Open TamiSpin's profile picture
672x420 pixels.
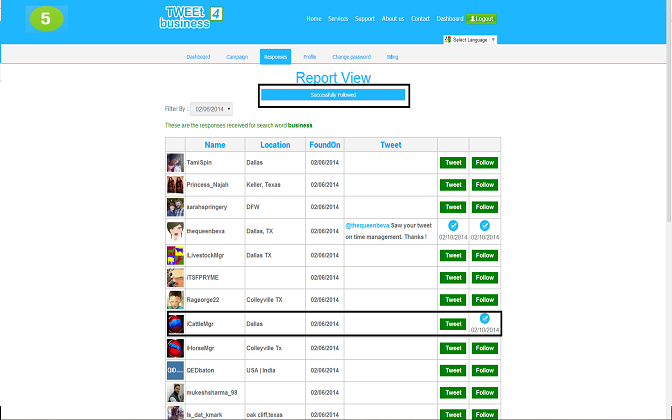point(175,163)
